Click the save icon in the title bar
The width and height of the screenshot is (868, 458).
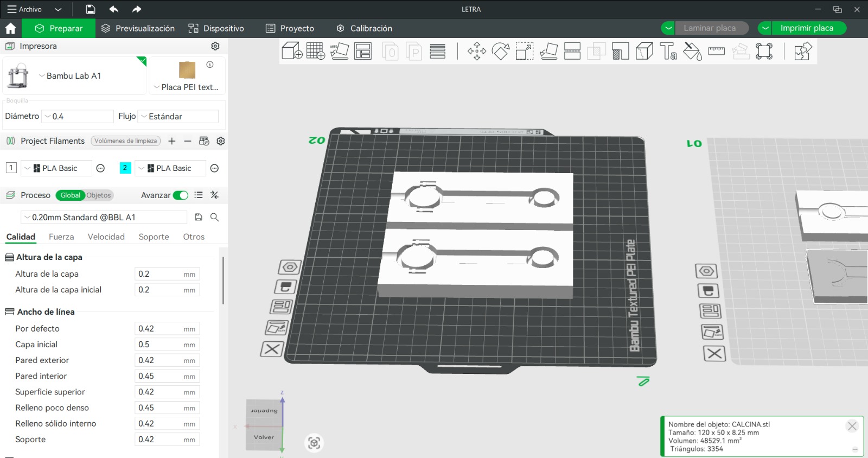click(x=91, y=9)
